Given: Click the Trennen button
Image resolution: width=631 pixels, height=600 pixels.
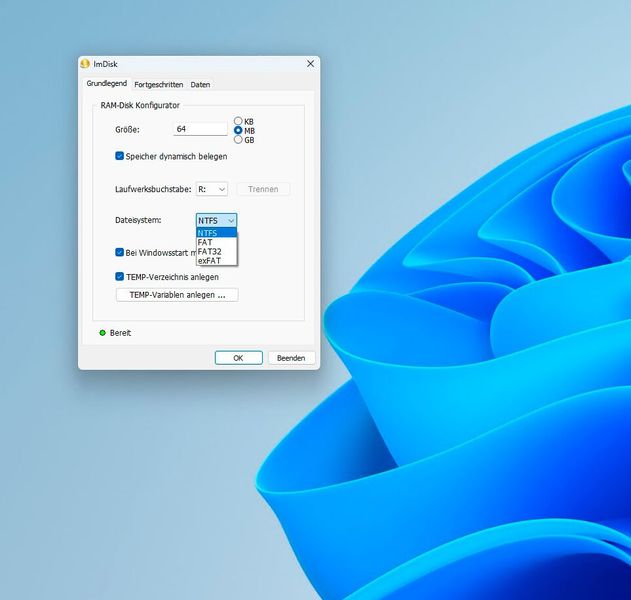Looking at the screenshot, I should (x=263, y=189).
